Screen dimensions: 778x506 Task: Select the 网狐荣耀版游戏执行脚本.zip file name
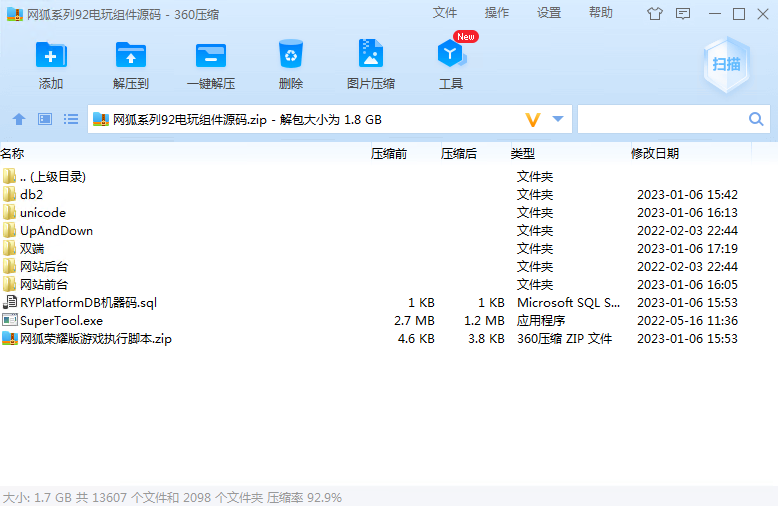[96, 339]
